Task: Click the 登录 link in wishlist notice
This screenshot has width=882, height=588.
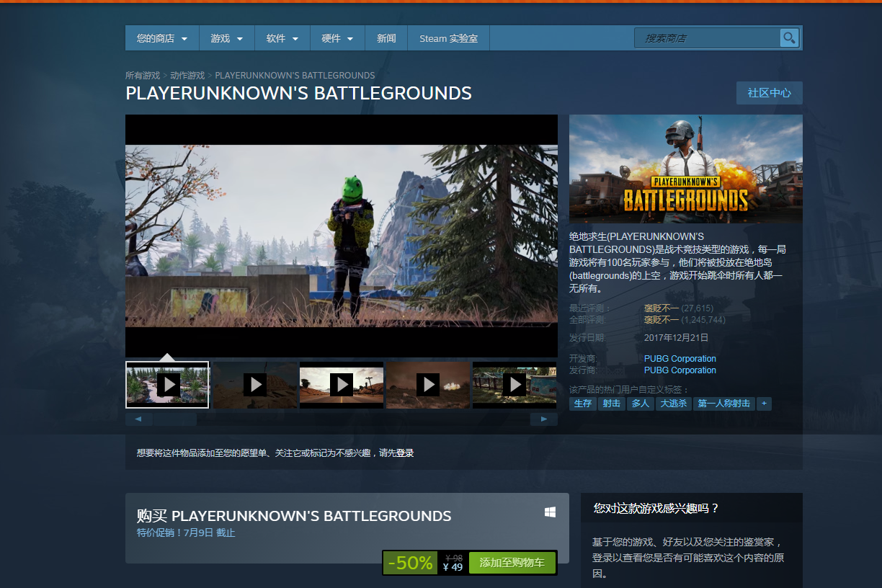Action: 405,453
